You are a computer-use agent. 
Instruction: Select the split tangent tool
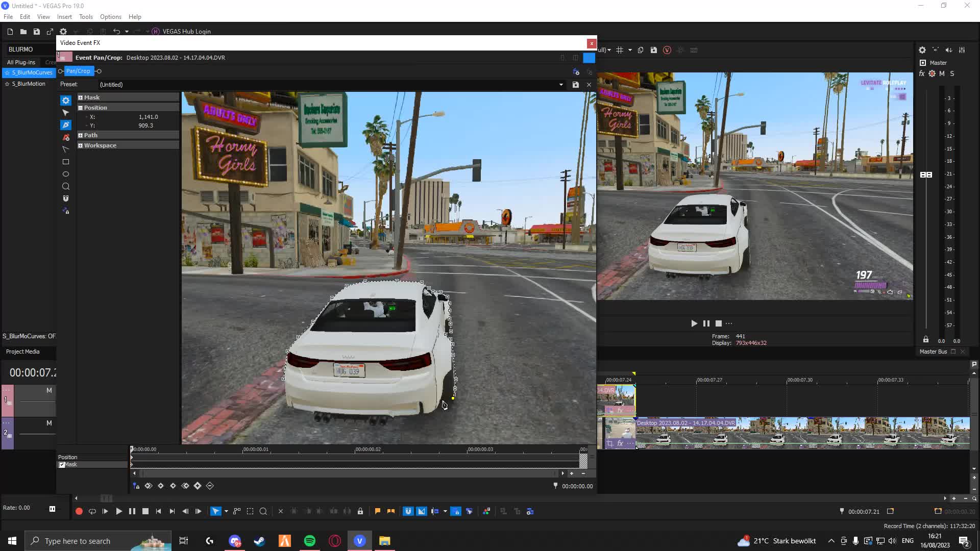66,149
